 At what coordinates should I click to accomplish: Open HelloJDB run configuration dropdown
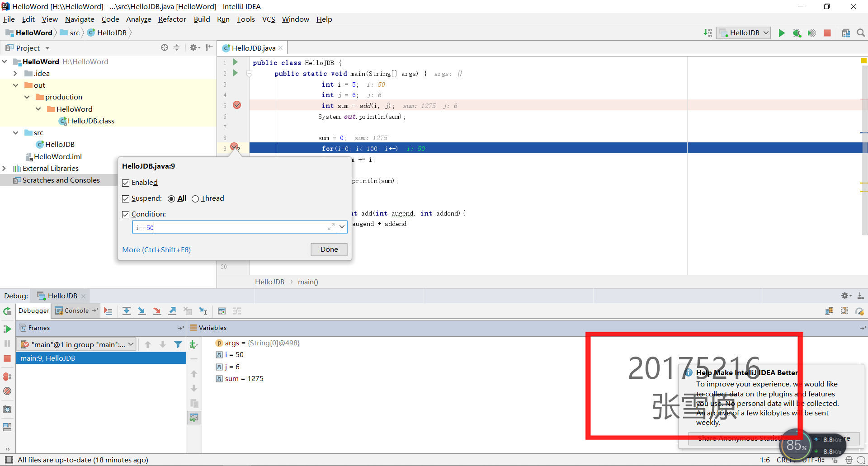pos(743,33)
